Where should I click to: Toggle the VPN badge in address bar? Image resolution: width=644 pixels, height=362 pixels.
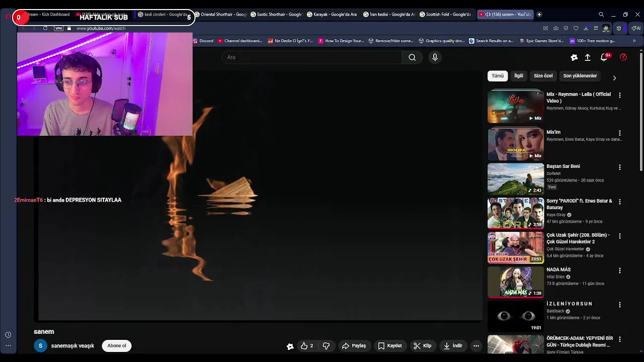click(x=59, y=28)
